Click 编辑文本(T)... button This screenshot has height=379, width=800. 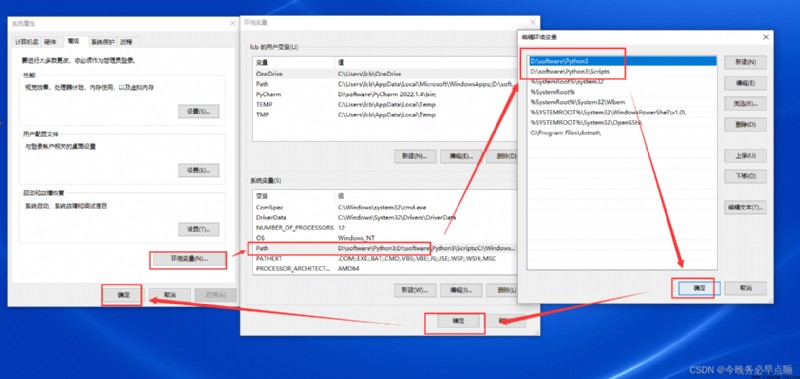(745, 207)
